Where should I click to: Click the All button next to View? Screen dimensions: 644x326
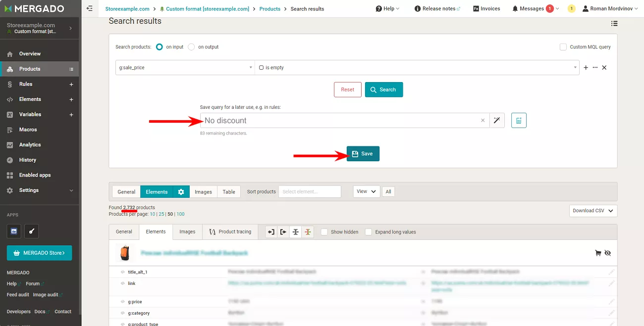388,191
